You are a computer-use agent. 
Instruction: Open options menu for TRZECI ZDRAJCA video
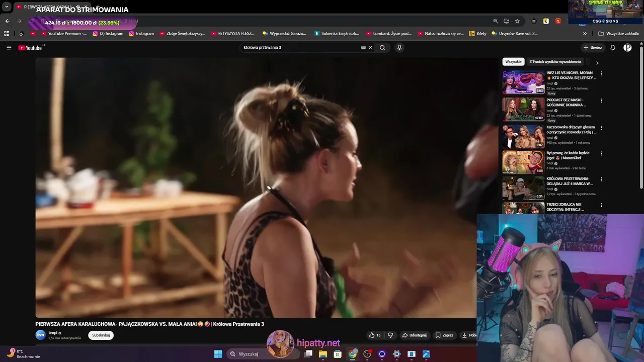(x=601, y=205)
